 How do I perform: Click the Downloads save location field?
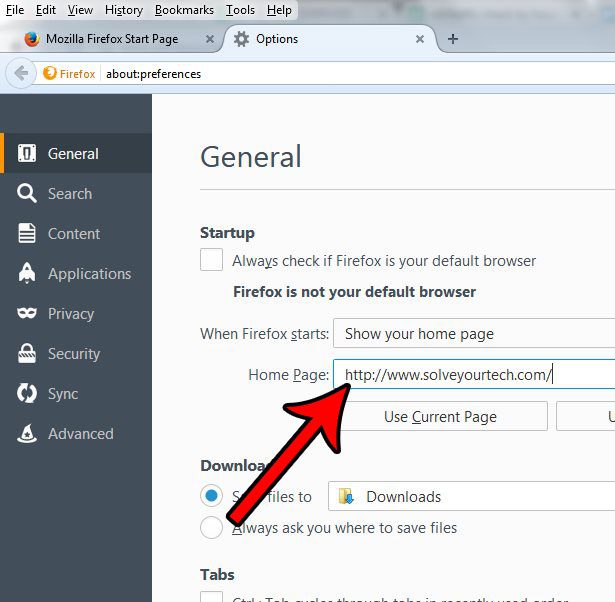coord(471,496)
